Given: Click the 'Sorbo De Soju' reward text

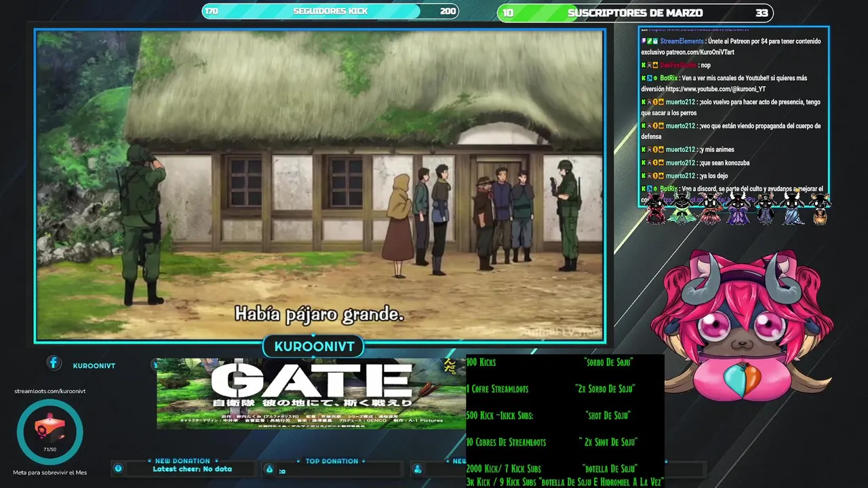Looking at the screenshot, I should click(x=608, y=363).
